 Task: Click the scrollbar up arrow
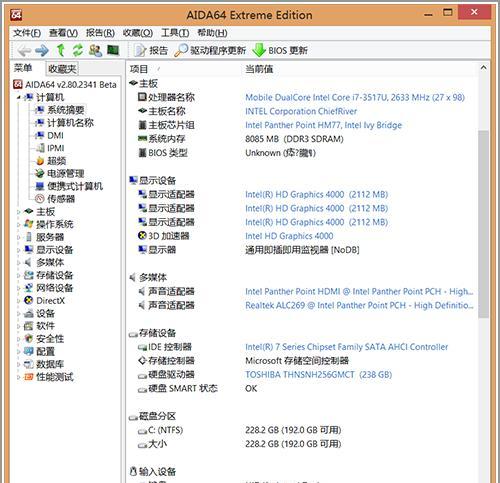tap(483, 68)
